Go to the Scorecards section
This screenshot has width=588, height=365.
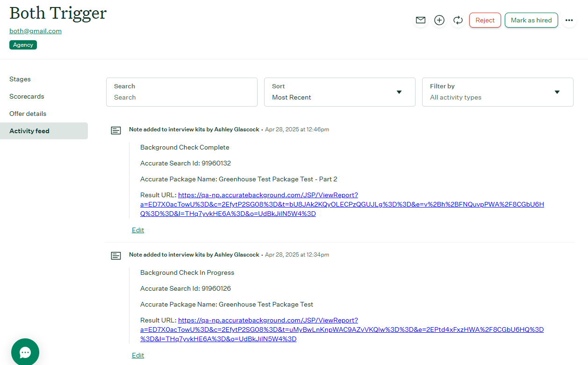(x=27, y=96)
